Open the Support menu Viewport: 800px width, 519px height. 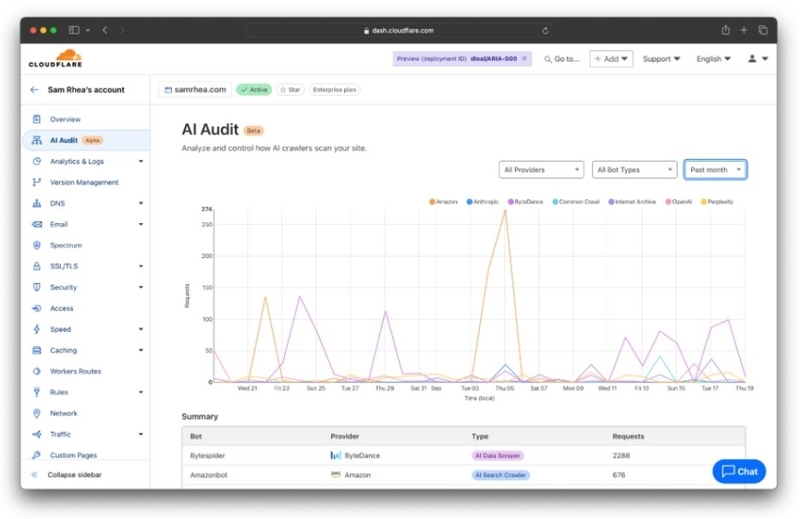point(661,59)
